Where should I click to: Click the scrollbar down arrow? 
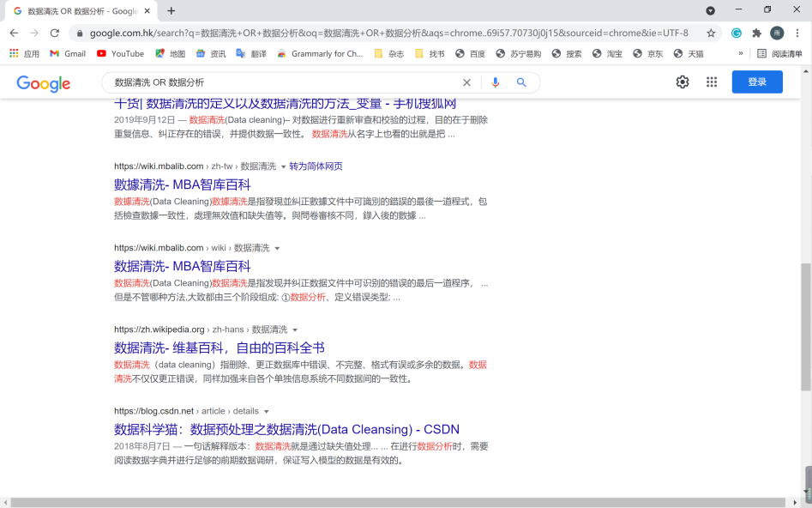[806, 492]
